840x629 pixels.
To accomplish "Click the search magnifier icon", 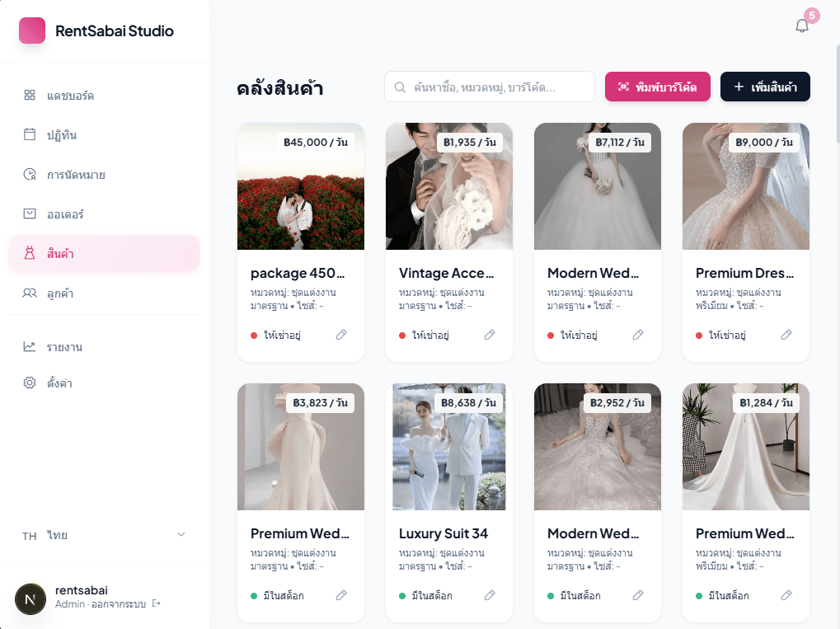I will (x=401, y=87).
